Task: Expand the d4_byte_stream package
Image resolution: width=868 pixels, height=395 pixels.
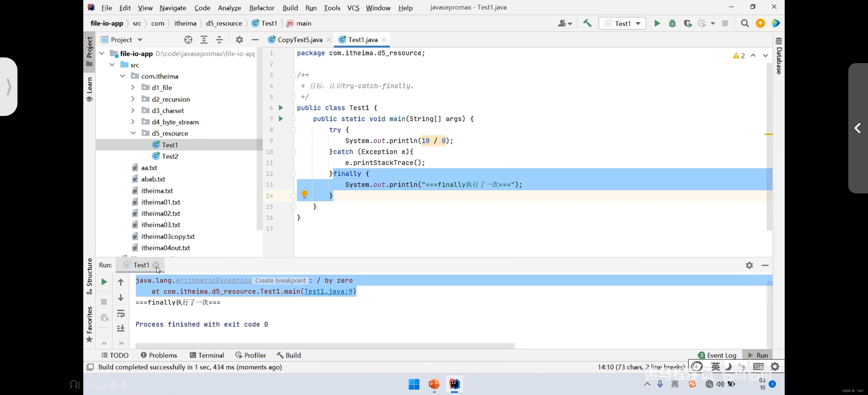Action: [133, 122]
